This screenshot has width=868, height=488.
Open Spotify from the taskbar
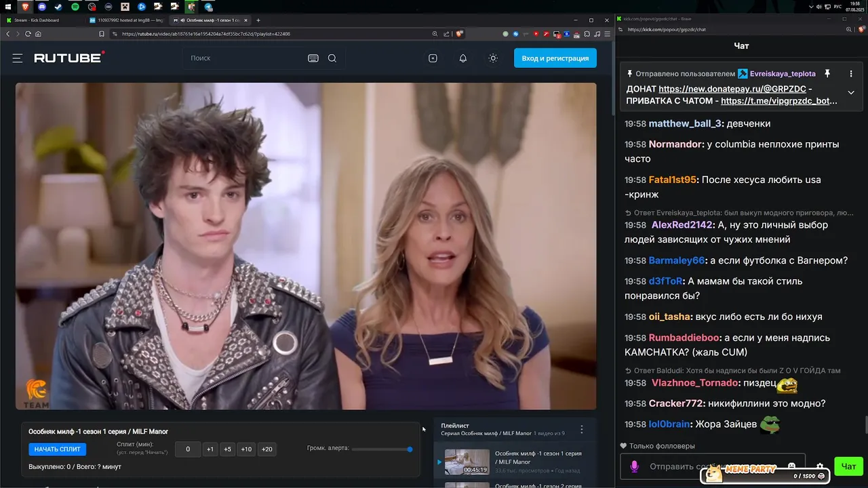[x=75, y=7]
